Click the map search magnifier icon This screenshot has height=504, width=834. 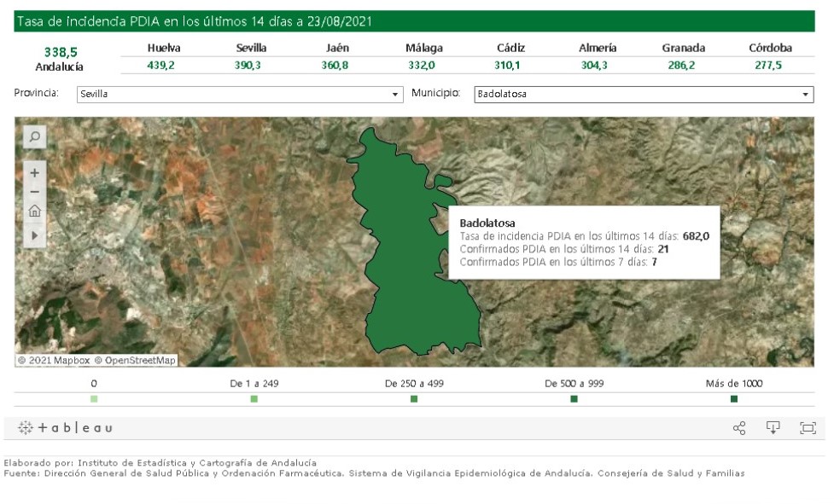(x=35, y=136)
